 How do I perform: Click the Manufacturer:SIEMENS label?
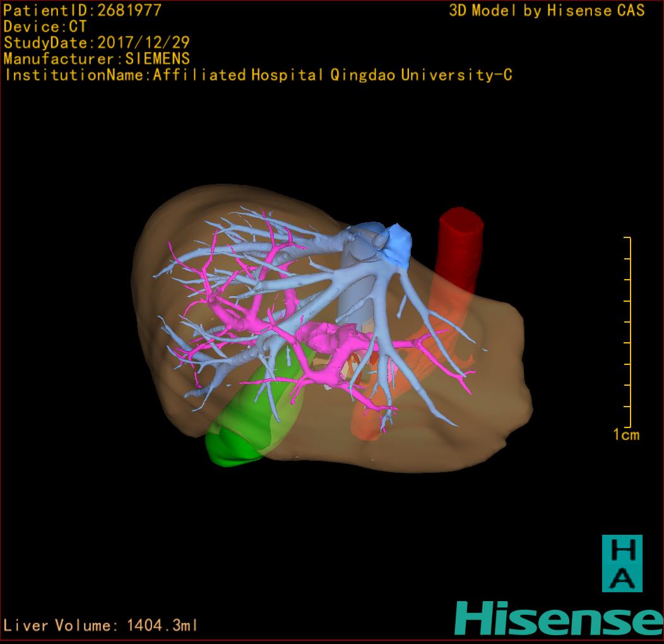point(97,59)
